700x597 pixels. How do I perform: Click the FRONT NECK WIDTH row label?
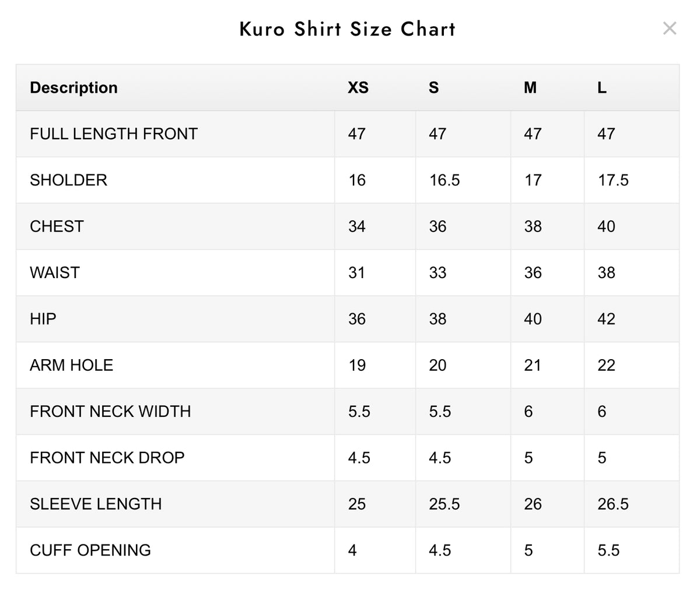(110, 411)
